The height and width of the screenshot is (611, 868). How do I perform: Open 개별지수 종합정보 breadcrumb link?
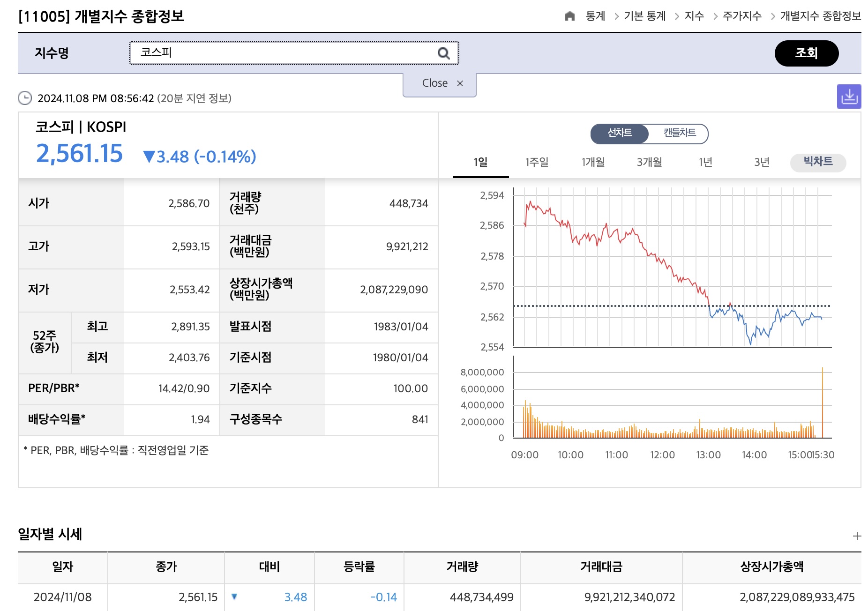click(x=821, y=16)
